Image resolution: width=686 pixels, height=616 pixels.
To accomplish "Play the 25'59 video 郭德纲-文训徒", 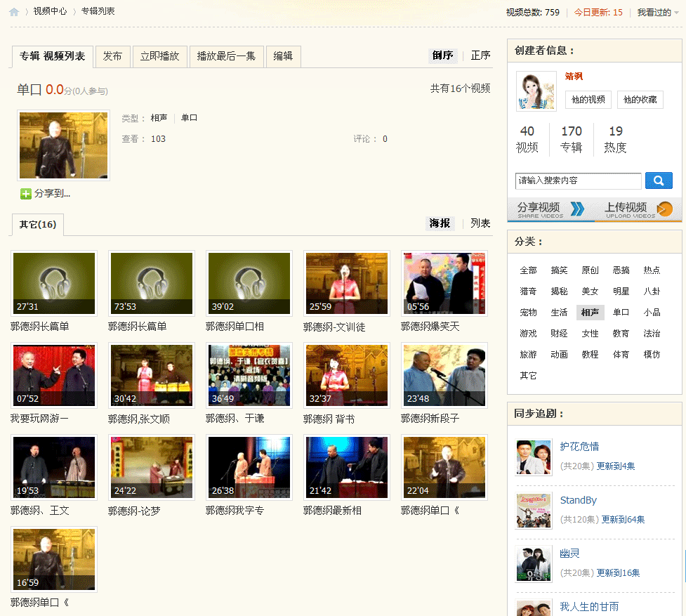I will click(347, 284).
